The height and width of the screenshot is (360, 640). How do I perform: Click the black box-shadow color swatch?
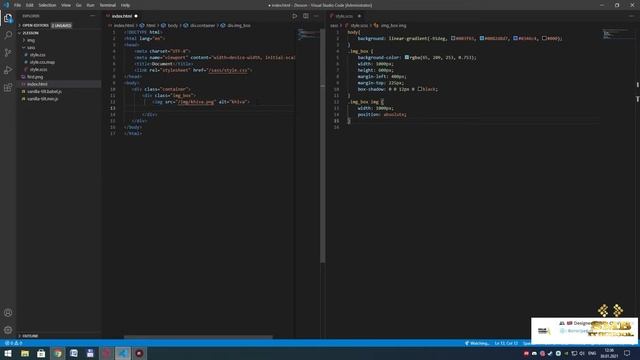(x=420, y=89)
